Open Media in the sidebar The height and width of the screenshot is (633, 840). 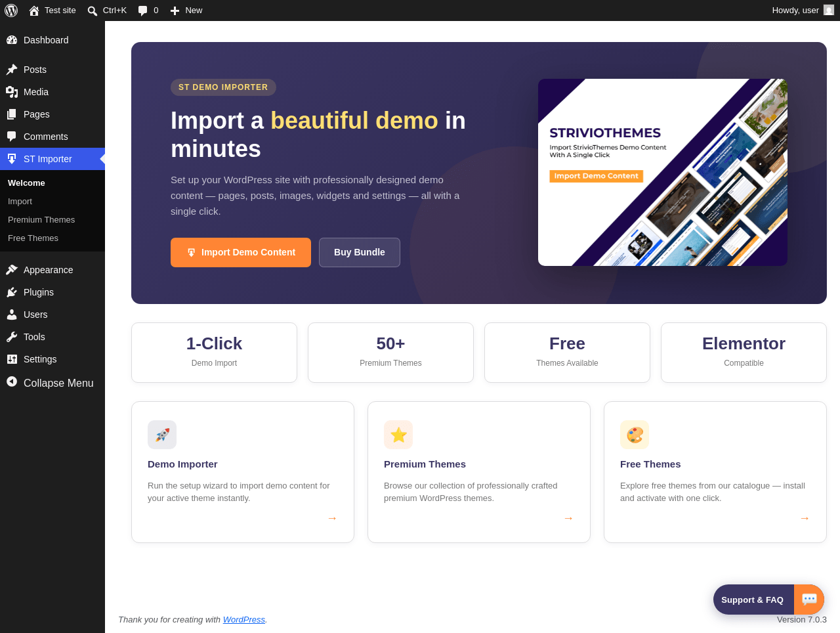[52, 92]
